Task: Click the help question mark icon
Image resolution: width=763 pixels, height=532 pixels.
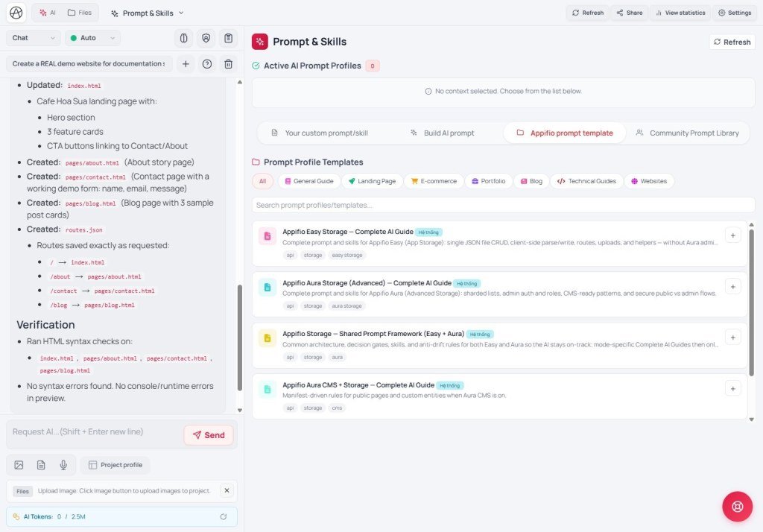Action: click(207, 64)
